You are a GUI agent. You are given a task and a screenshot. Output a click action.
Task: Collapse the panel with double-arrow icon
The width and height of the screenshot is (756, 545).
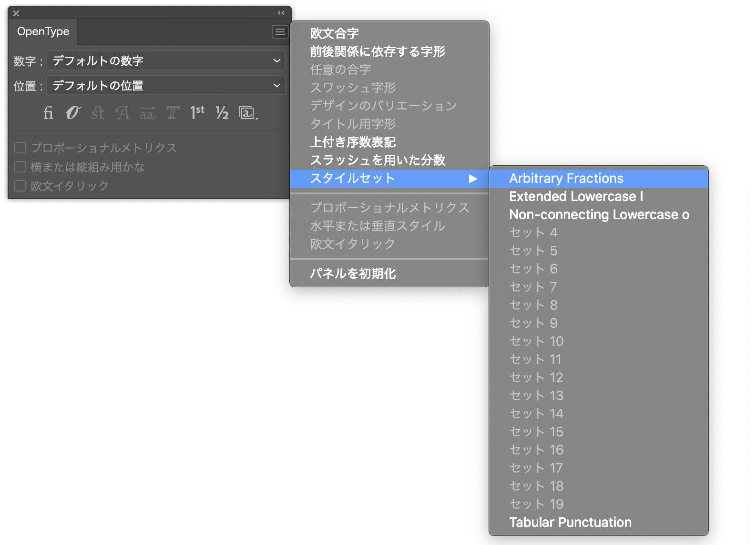[x=281, y=13]
